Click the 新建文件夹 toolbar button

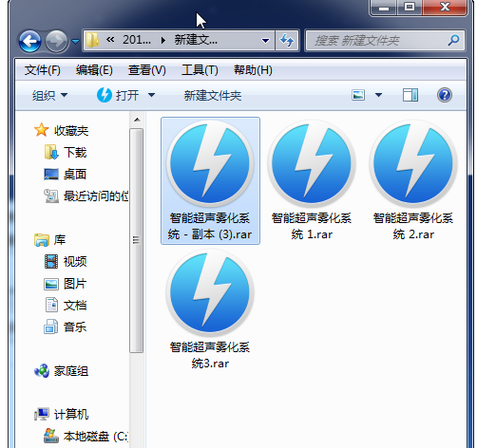213,95
